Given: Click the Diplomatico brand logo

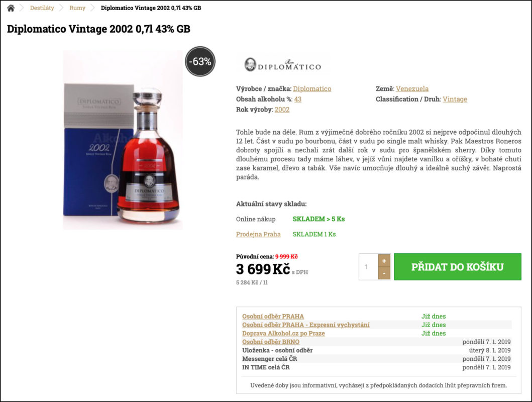Looking at the screenshot, I should 283,64.
